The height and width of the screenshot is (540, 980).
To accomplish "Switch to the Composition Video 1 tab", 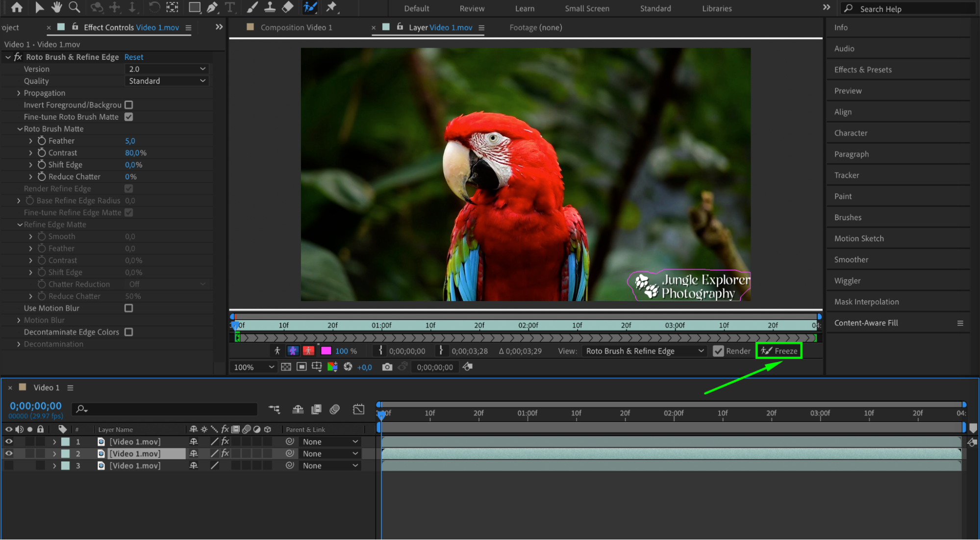I will click(x=296, y=27).
